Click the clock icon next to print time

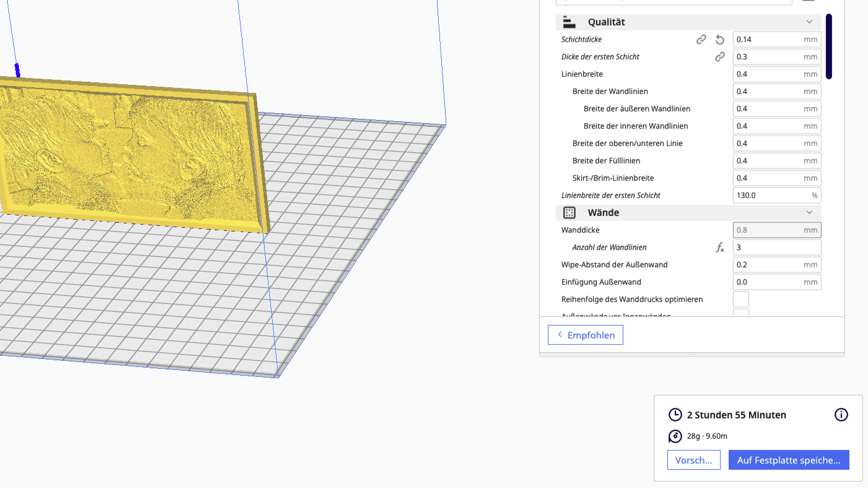675,415
